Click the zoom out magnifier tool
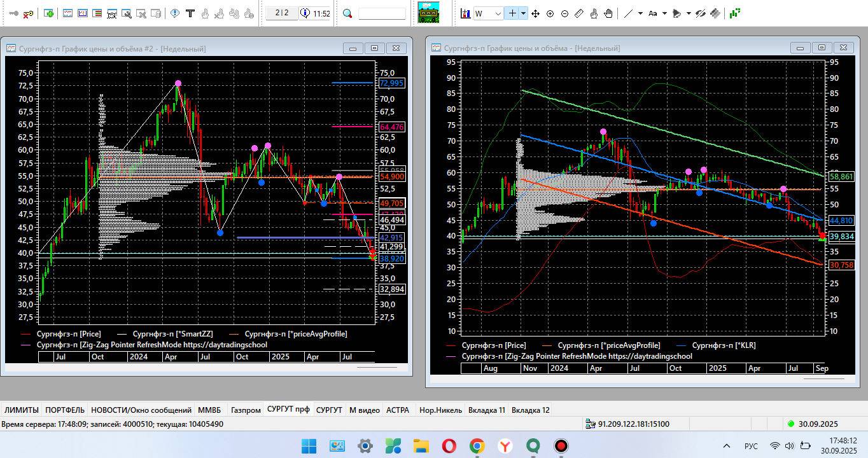Screen dimensions: 868x458 (564, 13)
